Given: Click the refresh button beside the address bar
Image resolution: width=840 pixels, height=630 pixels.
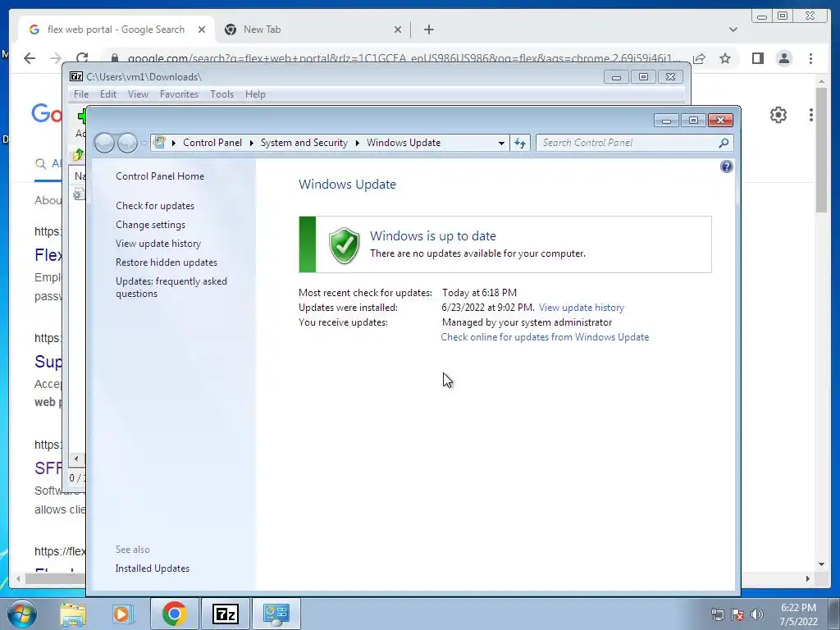Looking at the screenshot, I should (520, 143).
